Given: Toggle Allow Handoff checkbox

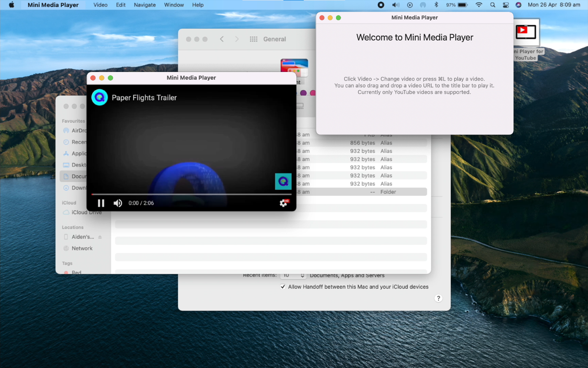Looking at the screenshot, I should 283,287.
